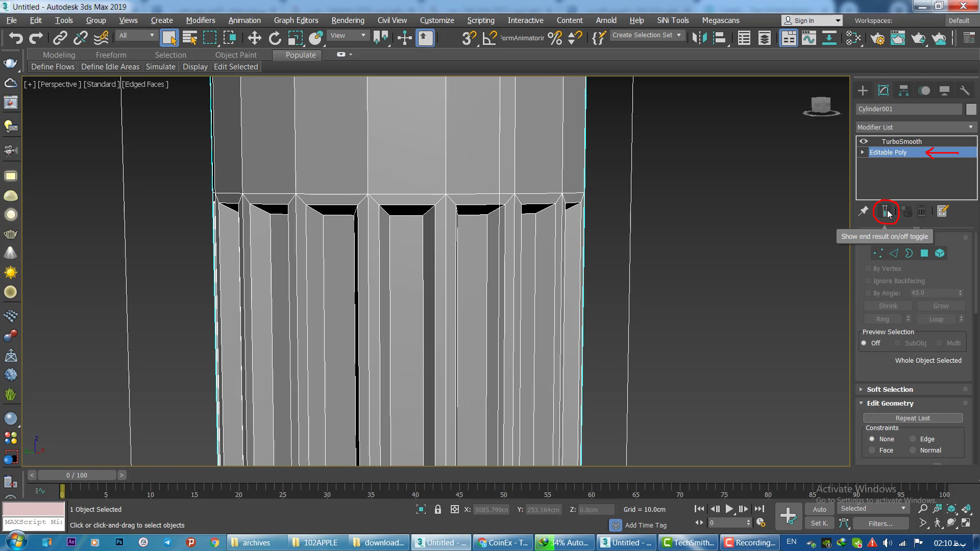Edit the Cylinder001 object name field
The image size is (980, 551).
[909, 109]
